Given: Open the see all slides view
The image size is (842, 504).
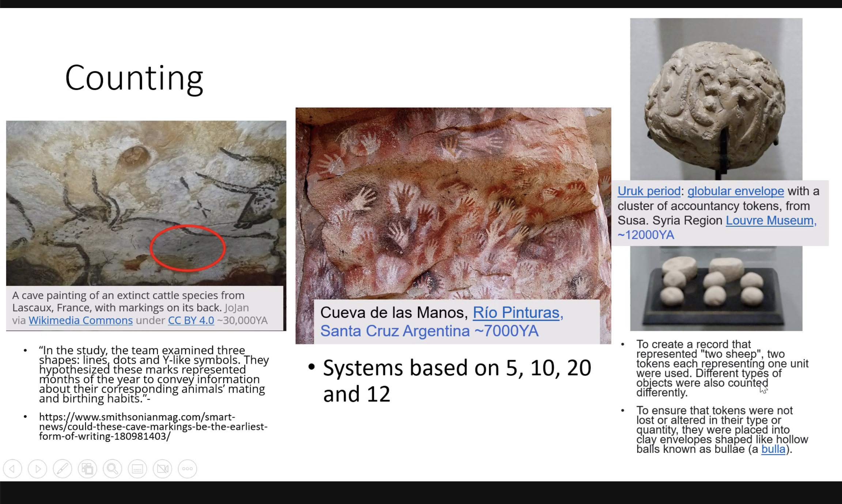Looking at the screenshot, I should point(87,469).
